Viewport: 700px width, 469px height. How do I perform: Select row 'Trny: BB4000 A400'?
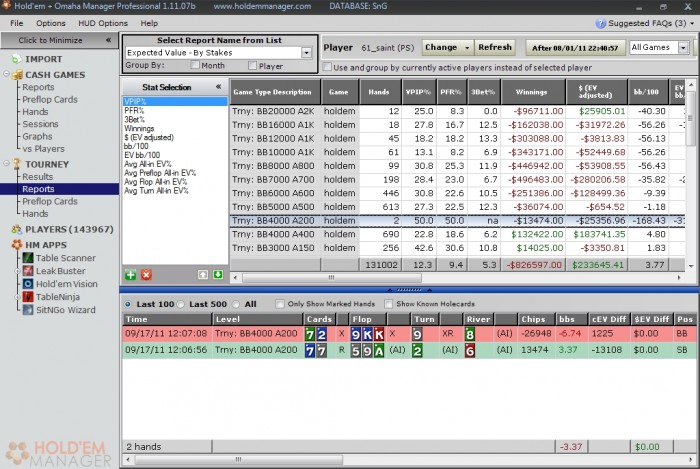point(458,234)
